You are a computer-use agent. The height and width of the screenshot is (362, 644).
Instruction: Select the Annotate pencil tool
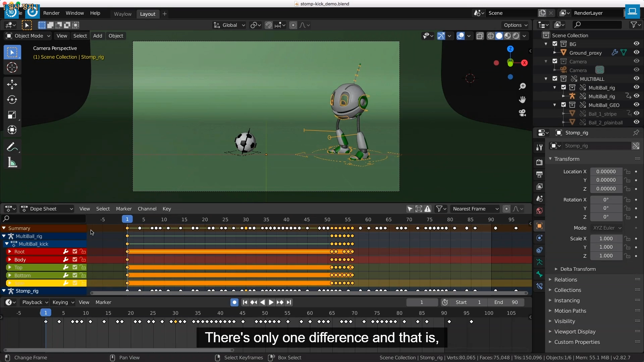(12, 147)
